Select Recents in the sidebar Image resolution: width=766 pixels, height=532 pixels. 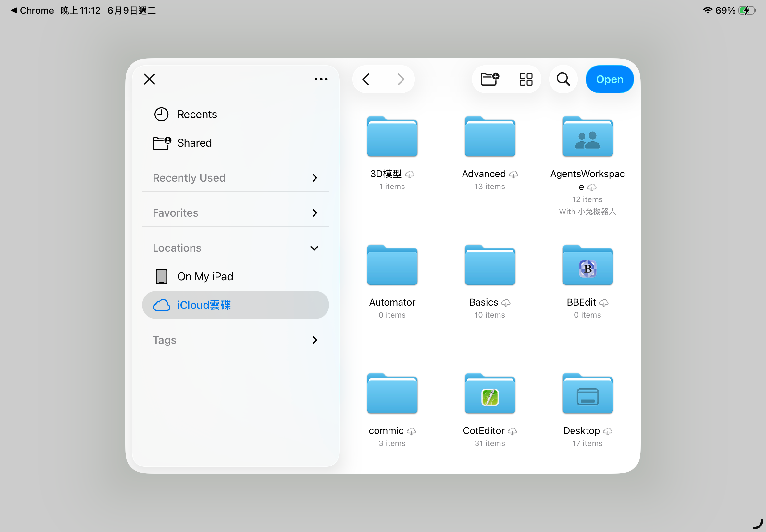point(235,114)
